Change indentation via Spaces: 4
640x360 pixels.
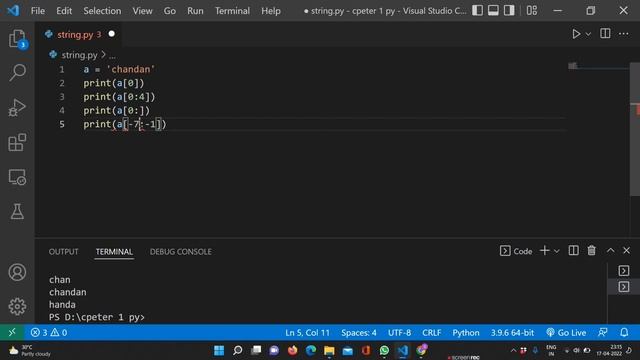359,333
